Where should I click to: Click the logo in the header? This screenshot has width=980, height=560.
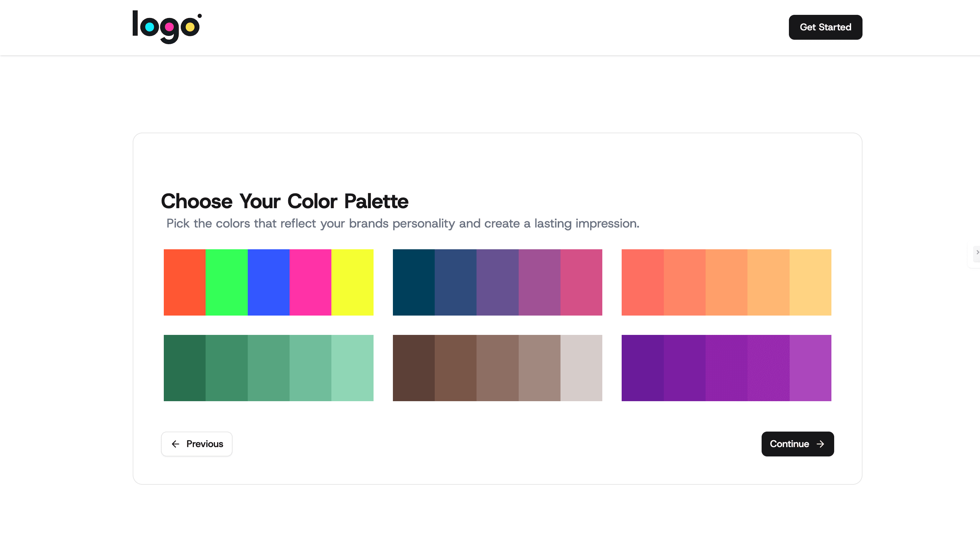point(167,27)
